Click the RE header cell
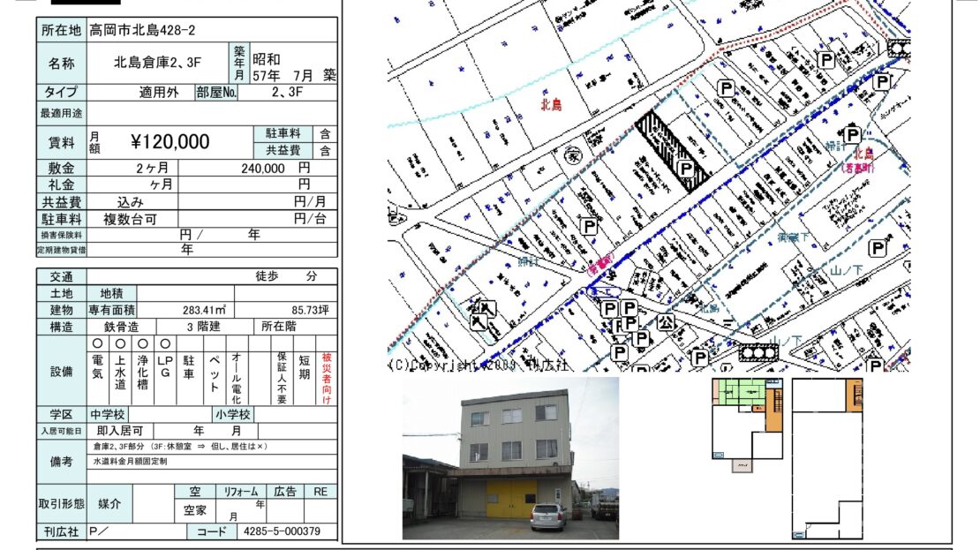The height and width of the screenshot is (550, 980). tap(320, 492)
